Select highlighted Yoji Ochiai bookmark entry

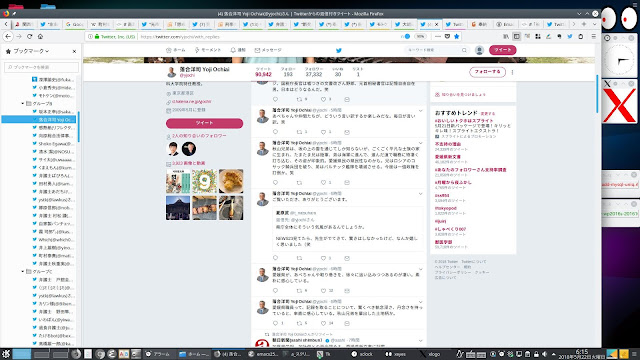[x=39, y=120]
